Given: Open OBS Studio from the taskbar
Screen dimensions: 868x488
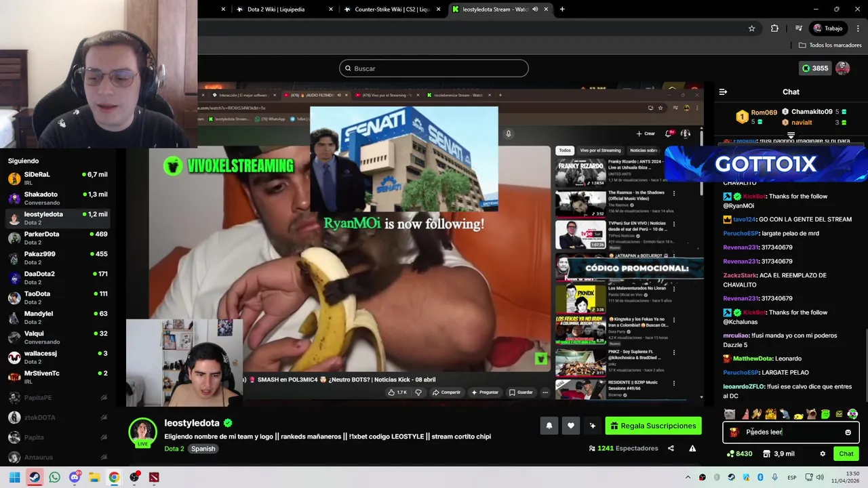Looking at the screenshot, I should 134,477.
